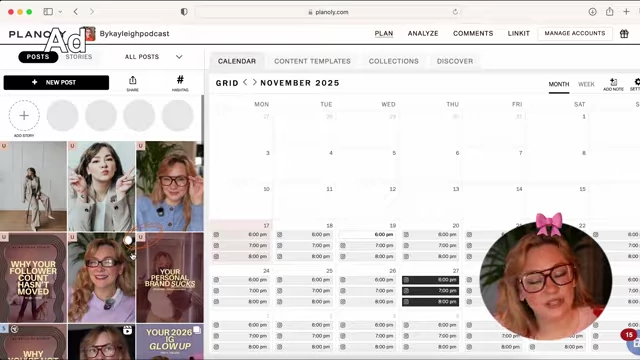The height and width of the screenshot is (360, 640).
Task: Toggle the Safari sidebar icon
Action: [x=48, y=12]
